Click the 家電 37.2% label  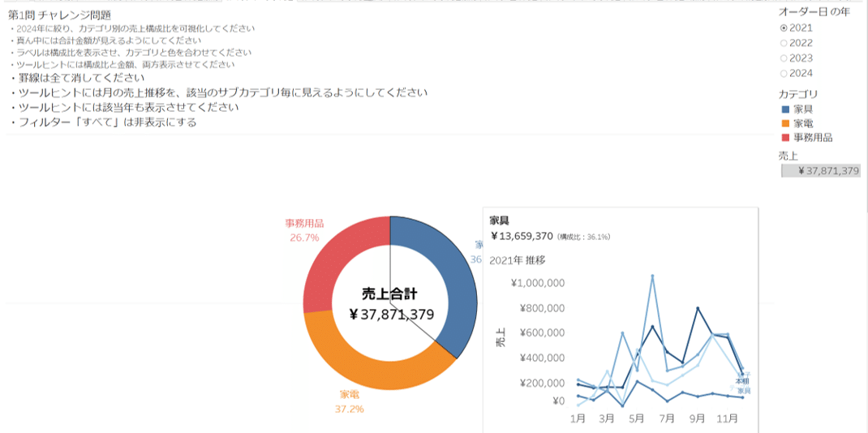pos(350,402)
